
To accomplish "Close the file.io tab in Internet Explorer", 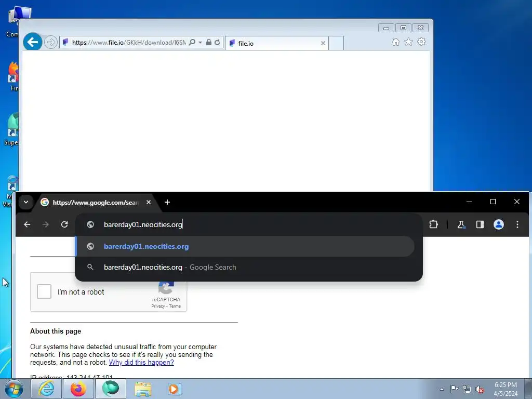I will pyautogui.click(x=323, y=43).
